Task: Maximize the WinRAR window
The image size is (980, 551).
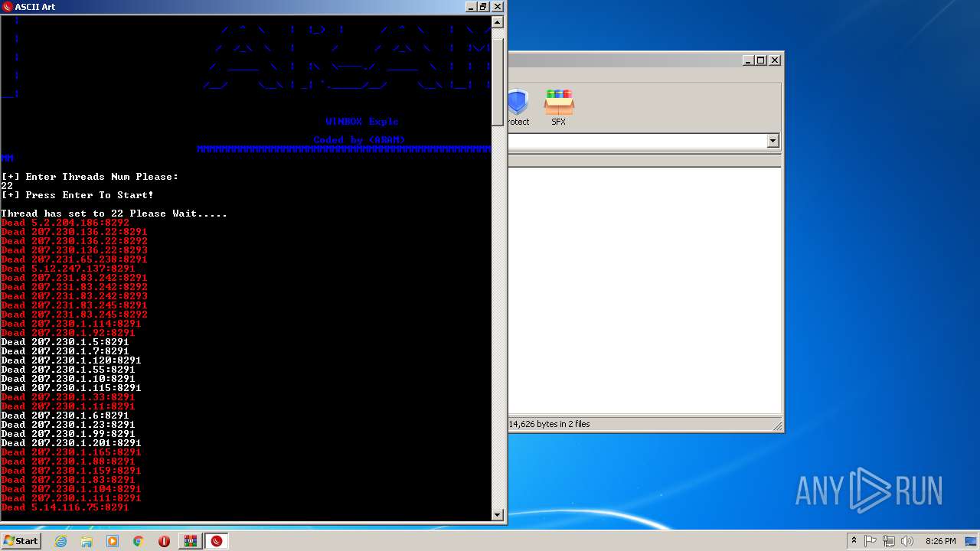Action: point(760,60)
